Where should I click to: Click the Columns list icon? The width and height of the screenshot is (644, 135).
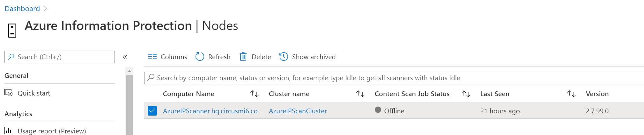[152, 57]
